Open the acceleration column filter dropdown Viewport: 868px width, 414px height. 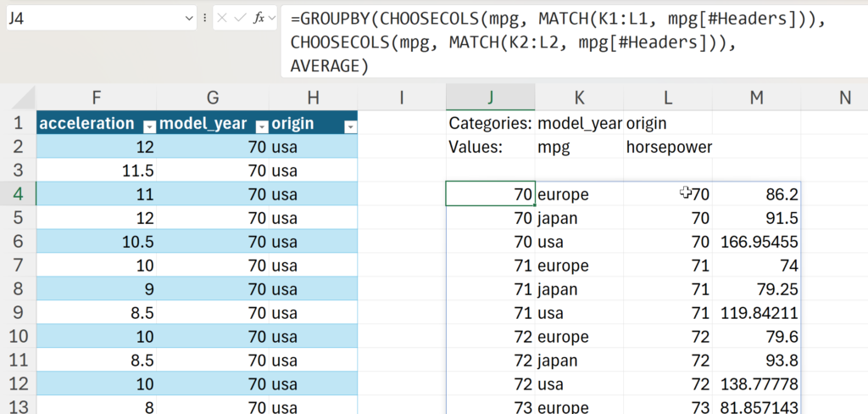(148, 126)
